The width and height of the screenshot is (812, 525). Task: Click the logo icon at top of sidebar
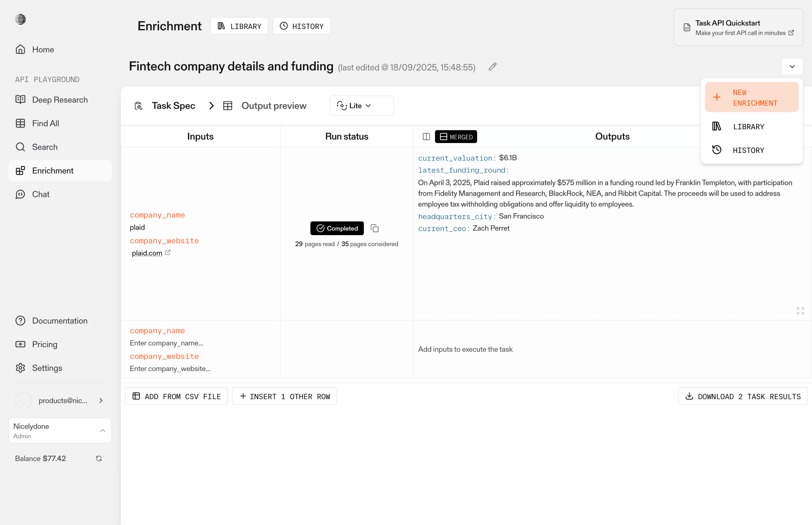20,19
